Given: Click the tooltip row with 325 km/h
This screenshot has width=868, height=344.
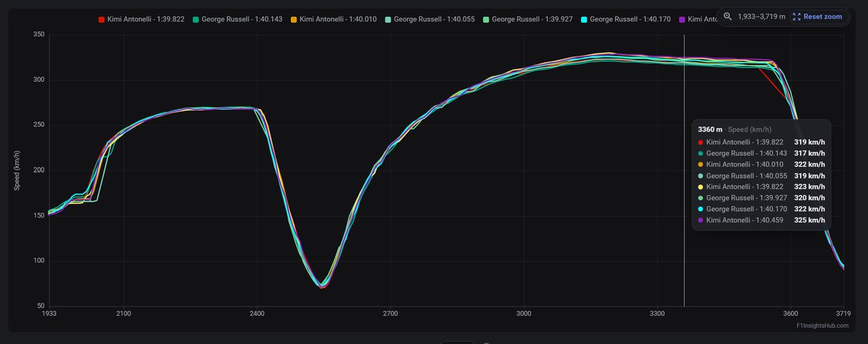Looking at the screenshot, I should click(762, 220).
